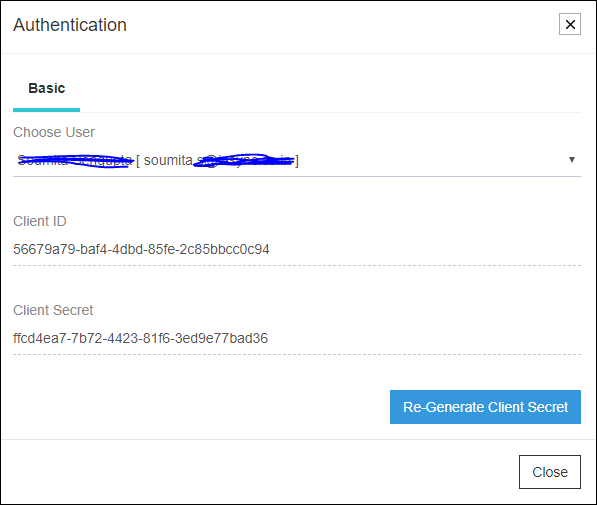This screenshot has width=597, height=505.
Task: Click the Client ID label
Action: click(x=40, y=221)
